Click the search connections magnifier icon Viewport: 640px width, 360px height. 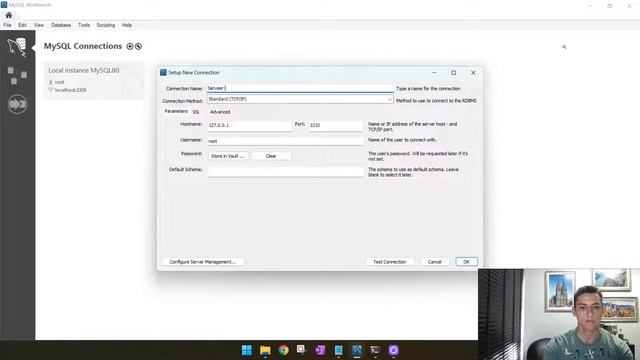coord(564,47)
